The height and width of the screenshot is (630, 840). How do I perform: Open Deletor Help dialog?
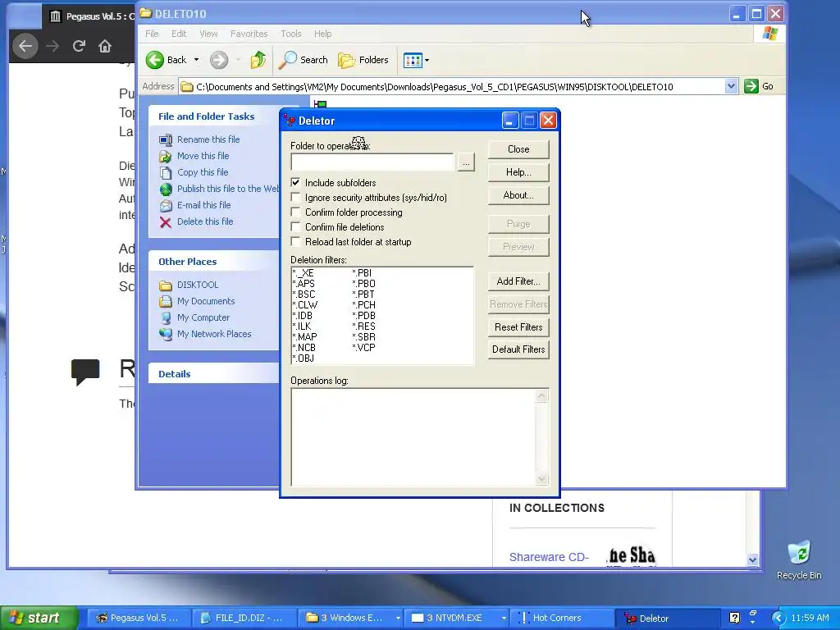tap(518, 172)
